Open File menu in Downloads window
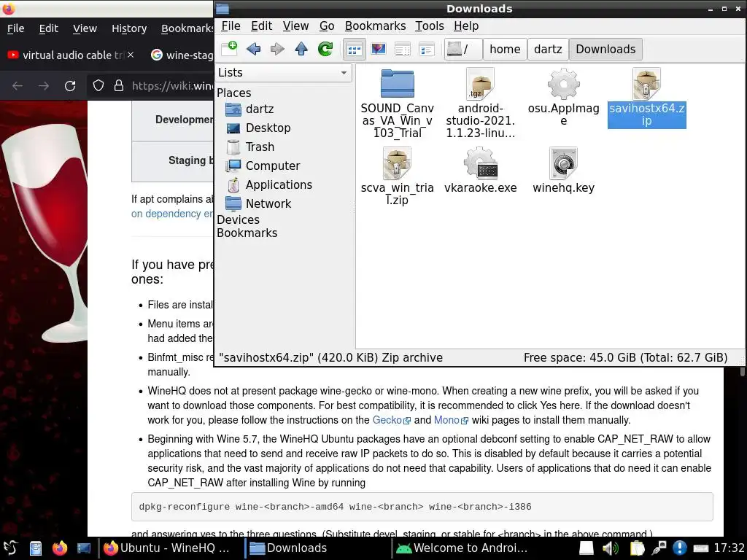This screenshot has width=747, height=560. tap(231, 26)
